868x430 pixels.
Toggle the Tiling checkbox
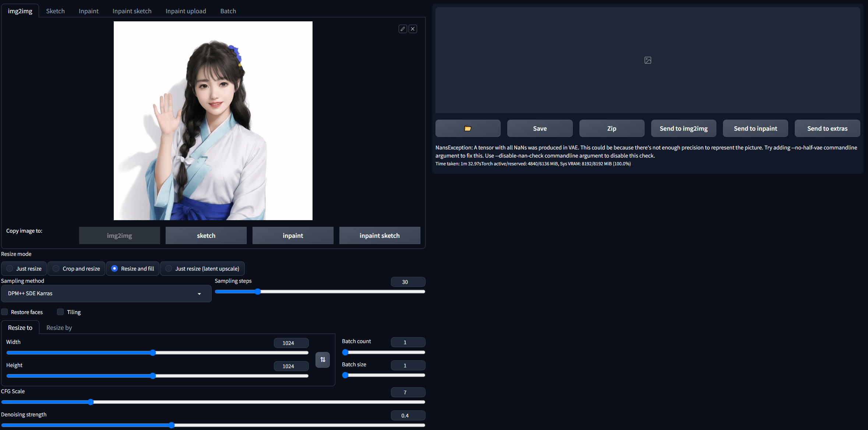click(60, 312)
